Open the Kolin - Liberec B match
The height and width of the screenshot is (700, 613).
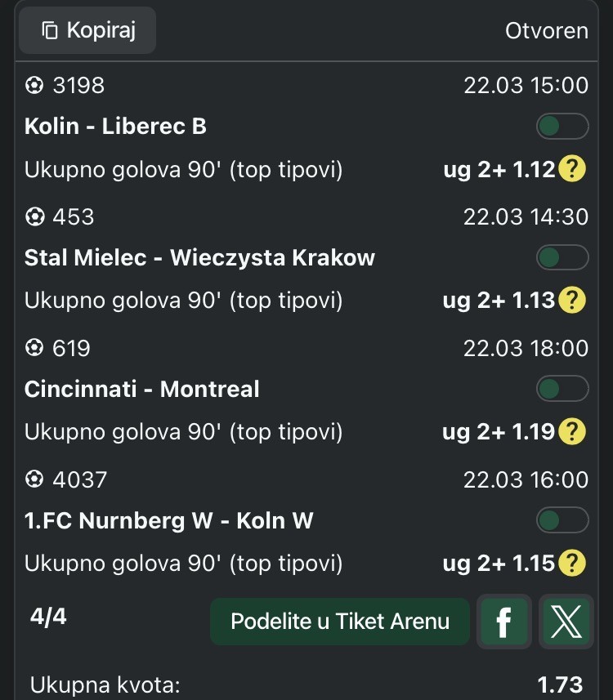click(x=115, y=127)
